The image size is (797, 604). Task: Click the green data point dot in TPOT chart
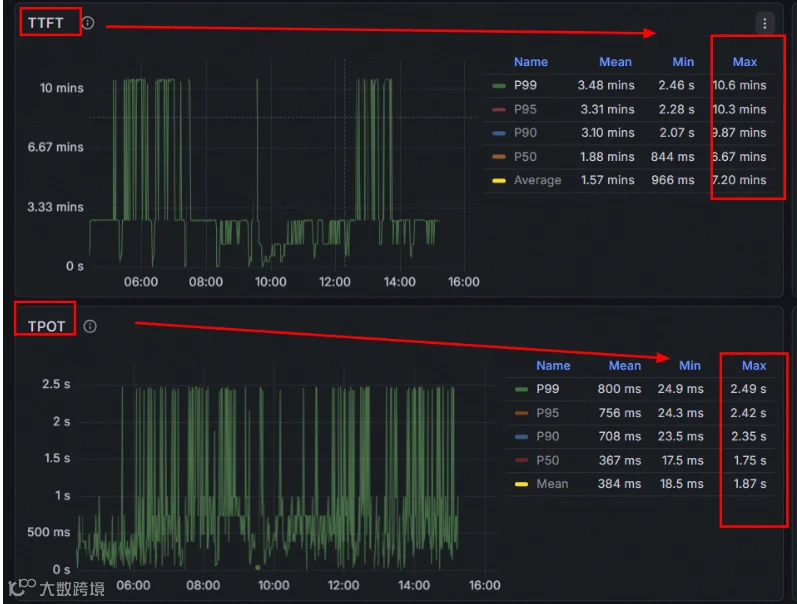258,567
